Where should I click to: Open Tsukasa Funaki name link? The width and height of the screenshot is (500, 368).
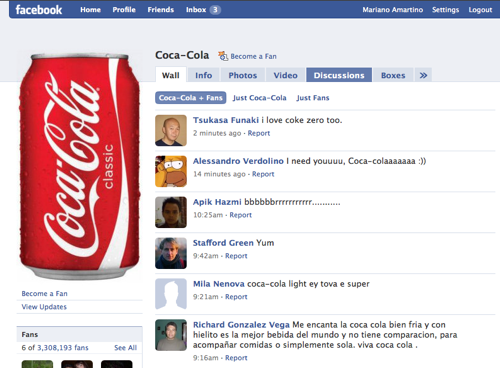[226, 120]
